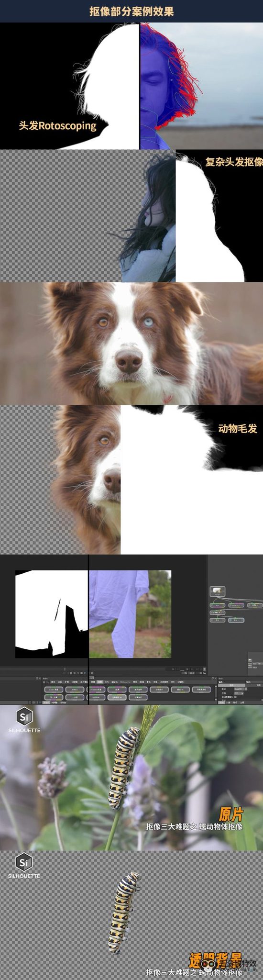The width and height of the screenshot is (263, 980).
Task: Click the timeline playhead marker under viewer
Action: 65,669
